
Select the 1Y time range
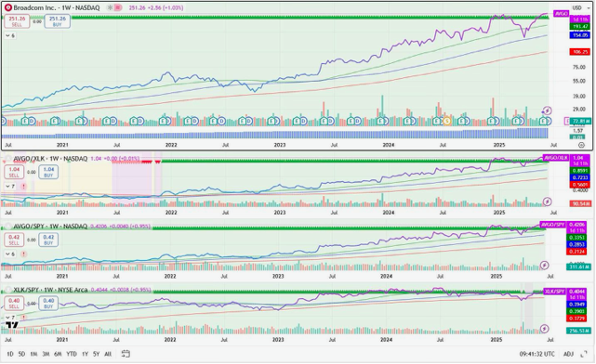click(85, 354)
